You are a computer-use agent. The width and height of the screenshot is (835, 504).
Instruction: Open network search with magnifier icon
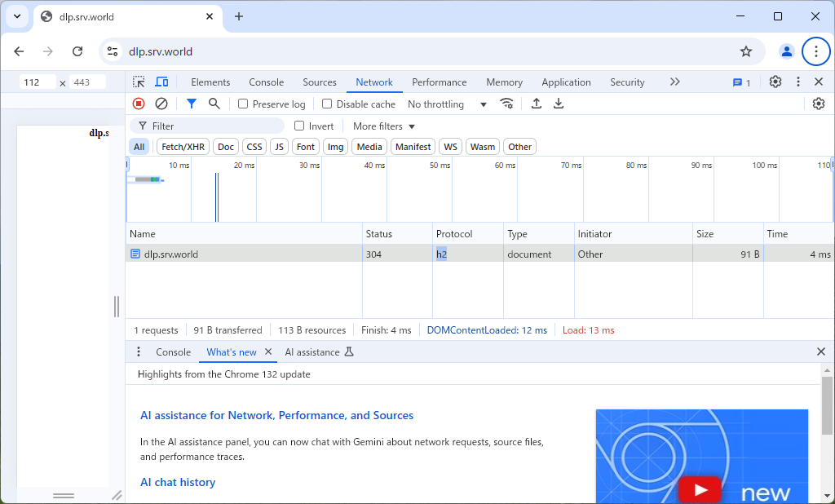pos(214,104)
